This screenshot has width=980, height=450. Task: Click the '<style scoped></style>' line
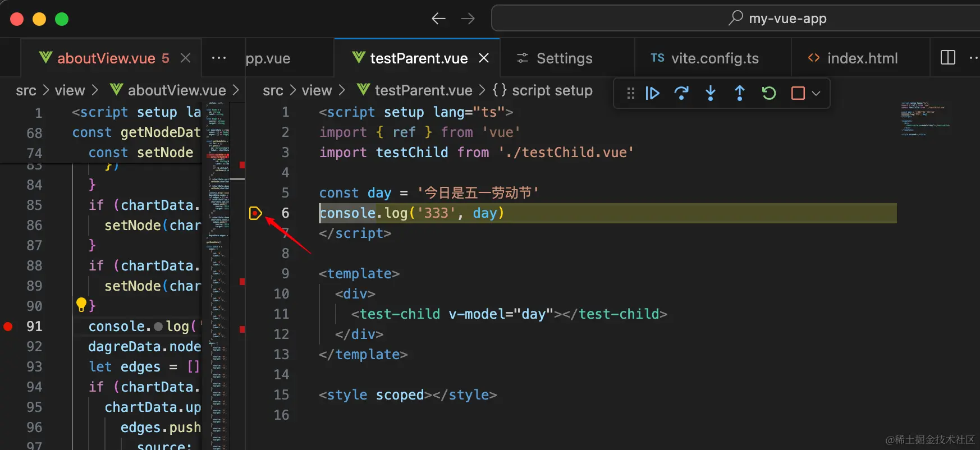pos(408,395)
